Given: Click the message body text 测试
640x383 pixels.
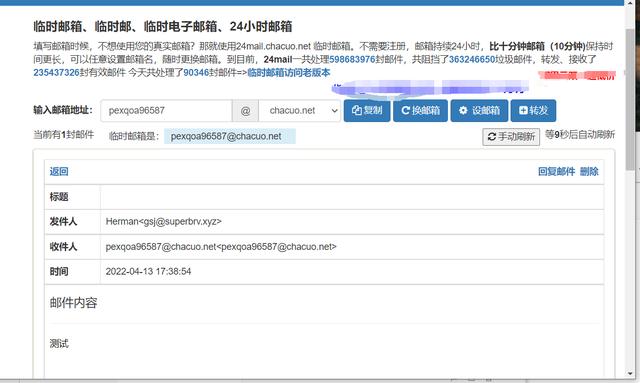Looking at the screenshot, I should (x=59, y=344).
